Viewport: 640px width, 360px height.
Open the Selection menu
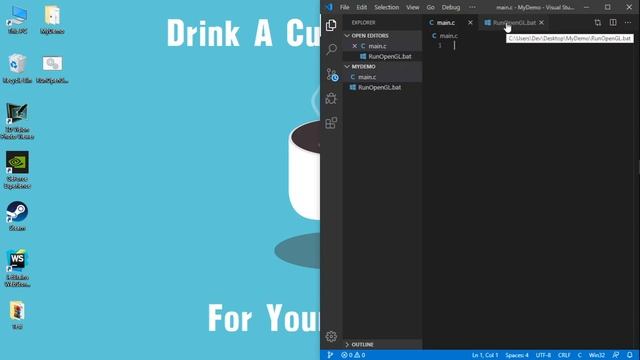[x=387, y=7]
